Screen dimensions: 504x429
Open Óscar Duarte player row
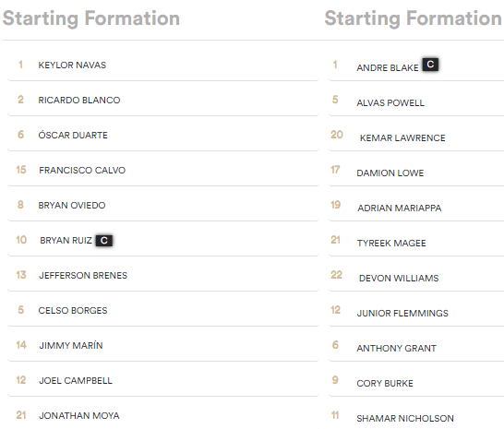tap(163, 136)
